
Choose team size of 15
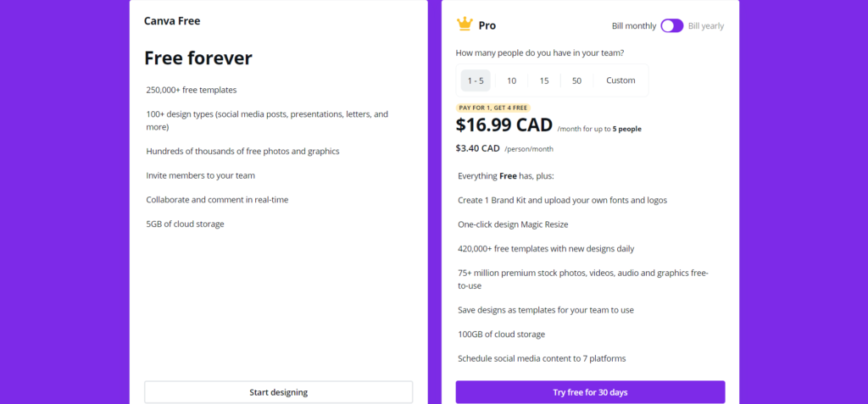pyautogui.click(x=544, y=80)
